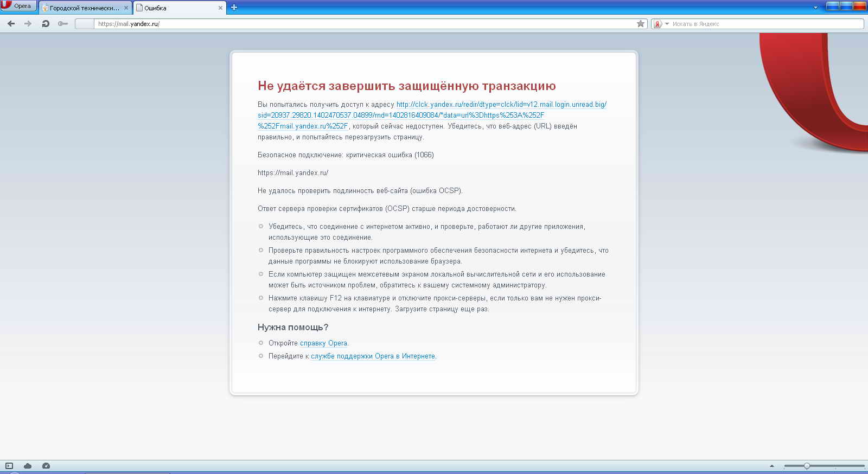Open a new tab with plus button
Viewport: 868px width, 474px height.
(x=234, y=8)
